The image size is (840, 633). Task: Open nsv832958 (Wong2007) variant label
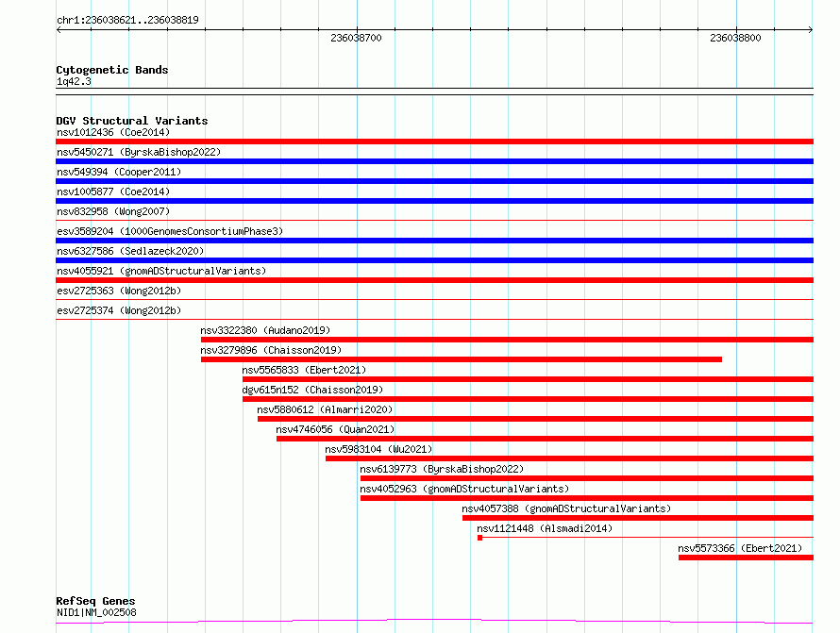coord(113,211)
